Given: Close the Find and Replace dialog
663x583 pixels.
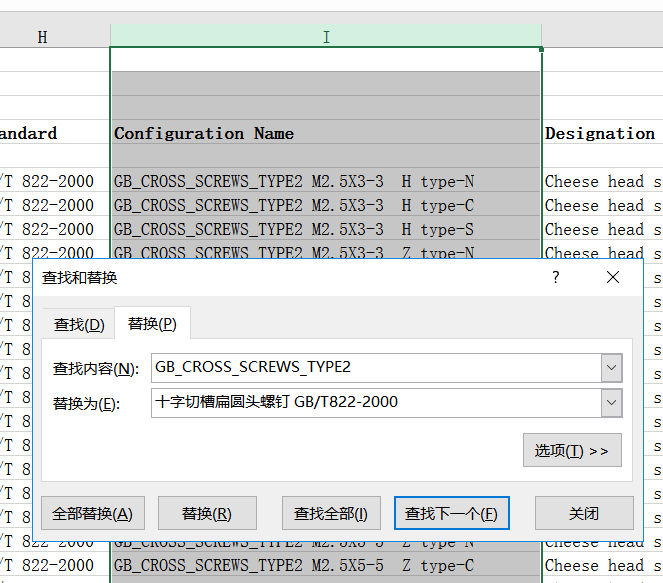Looking at the screenshot, I should tap(613, 277).
